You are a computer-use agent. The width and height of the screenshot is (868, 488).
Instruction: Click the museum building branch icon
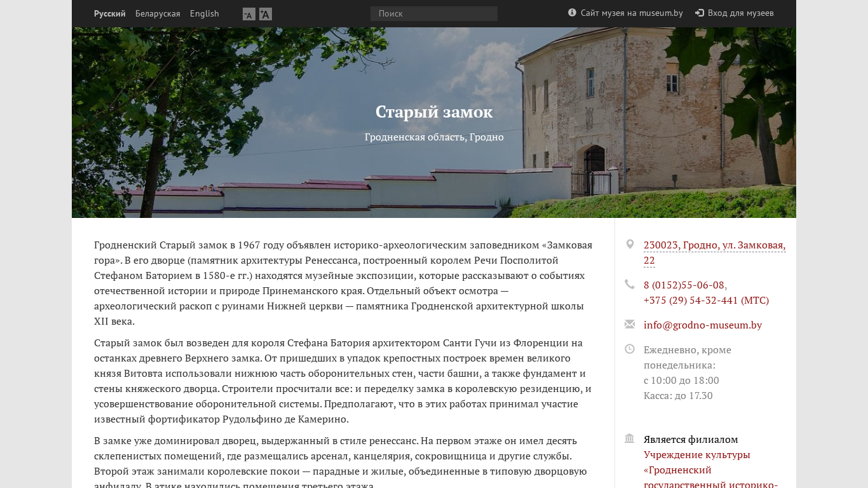tap(630, 438)
